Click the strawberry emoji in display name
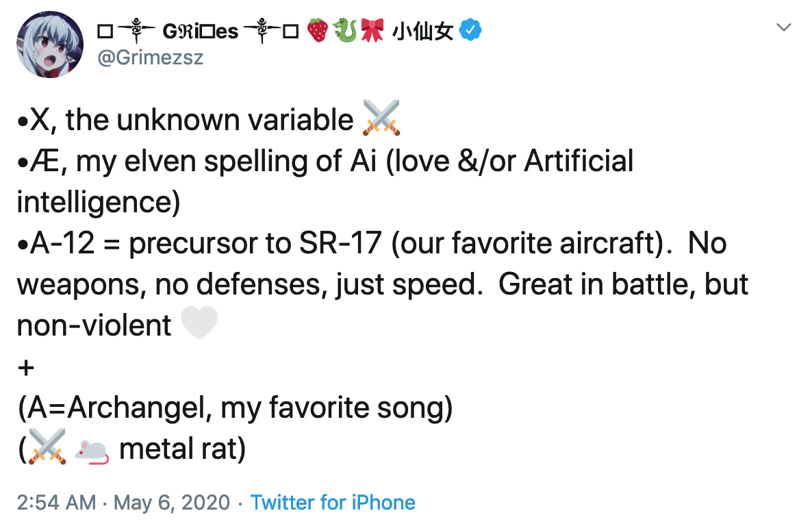This screenshot has width=812, height=526. tap(318, 30)
